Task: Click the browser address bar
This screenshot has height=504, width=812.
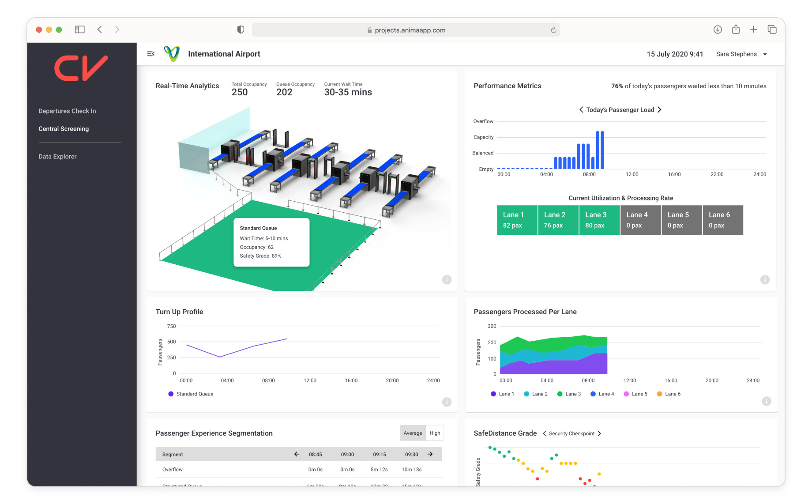Action: 406,30
